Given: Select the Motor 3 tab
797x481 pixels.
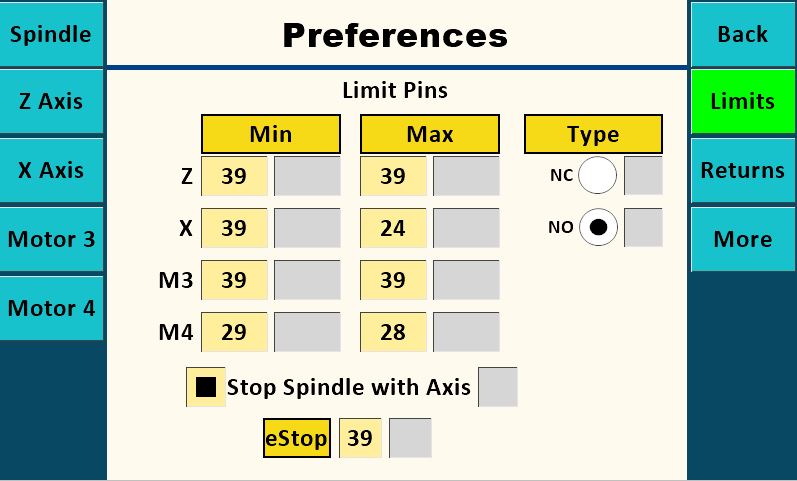Looking at the screenshot, I should (x=51, y=239).
